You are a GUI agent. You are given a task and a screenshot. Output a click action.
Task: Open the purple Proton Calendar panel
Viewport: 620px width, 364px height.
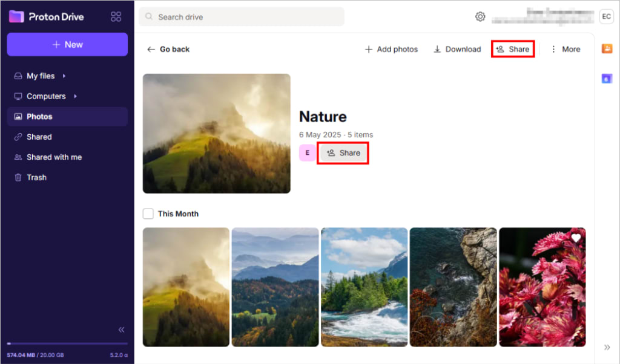coord(607,78)
